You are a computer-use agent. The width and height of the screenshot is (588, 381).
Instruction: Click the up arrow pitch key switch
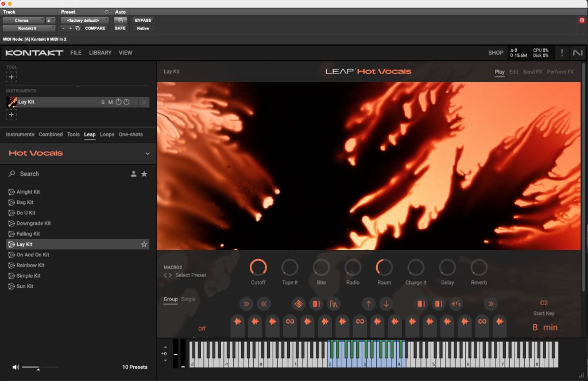(369, 304)
